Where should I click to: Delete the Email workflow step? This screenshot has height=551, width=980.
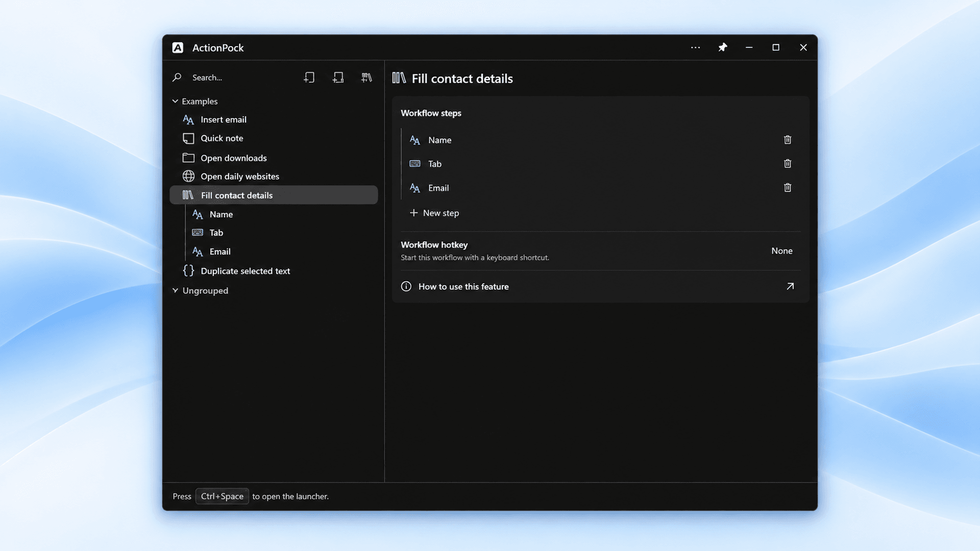[788, 188]
